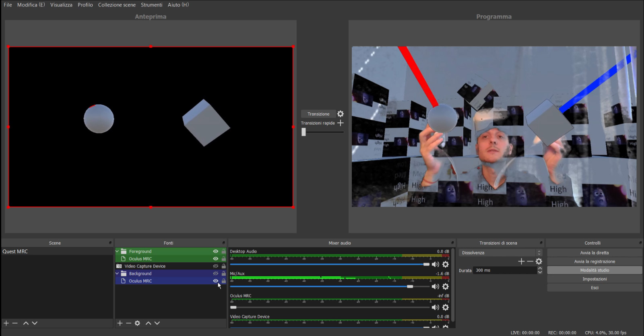Screen dimensions: 644x336
Task: Remove scene transition with minus icon
Action: point(530,261)
